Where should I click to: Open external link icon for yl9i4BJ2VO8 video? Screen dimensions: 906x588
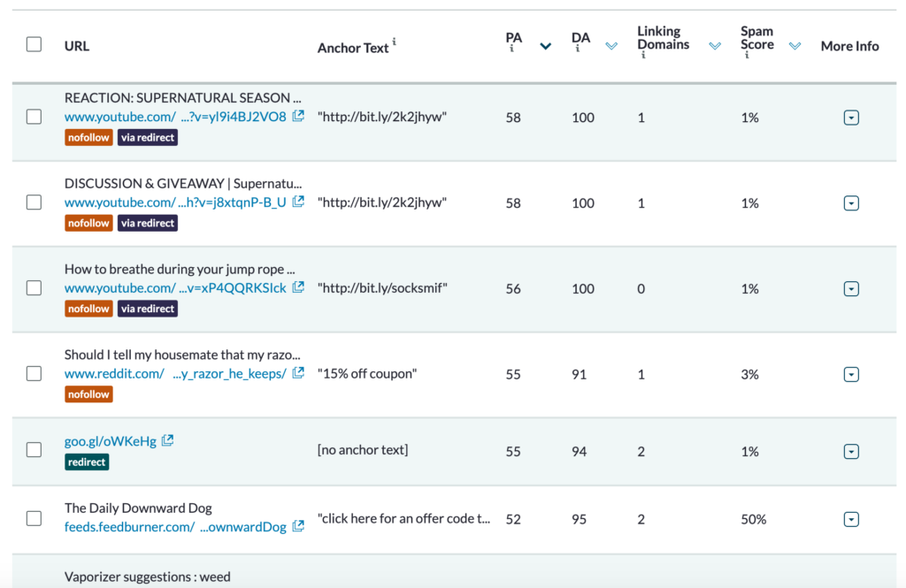tap(298, 116)
